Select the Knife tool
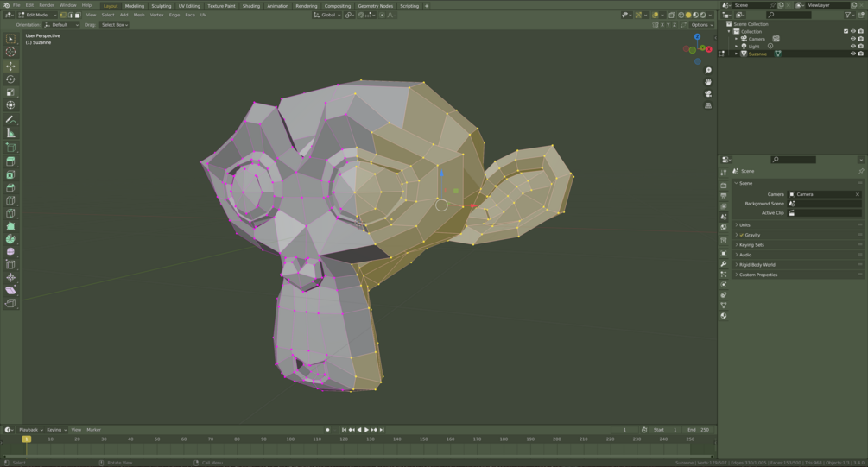This screenshot has height=467, width=868. [10, 213]
